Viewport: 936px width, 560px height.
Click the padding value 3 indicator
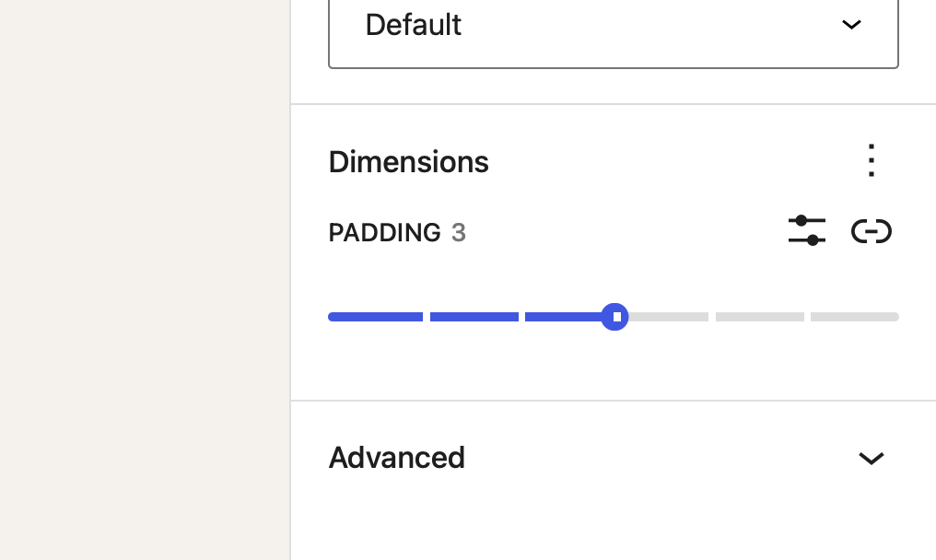click(x=459, y=232)
